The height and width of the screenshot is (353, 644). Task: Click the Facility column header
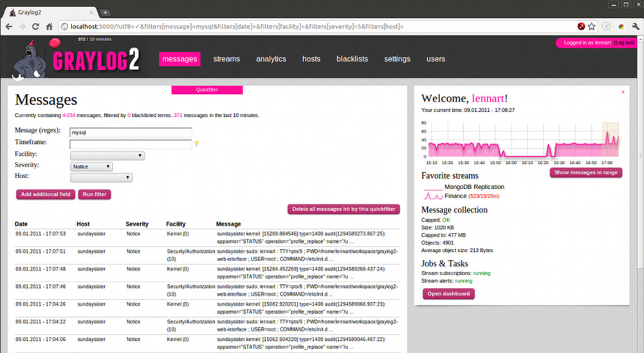coord(176,224)
